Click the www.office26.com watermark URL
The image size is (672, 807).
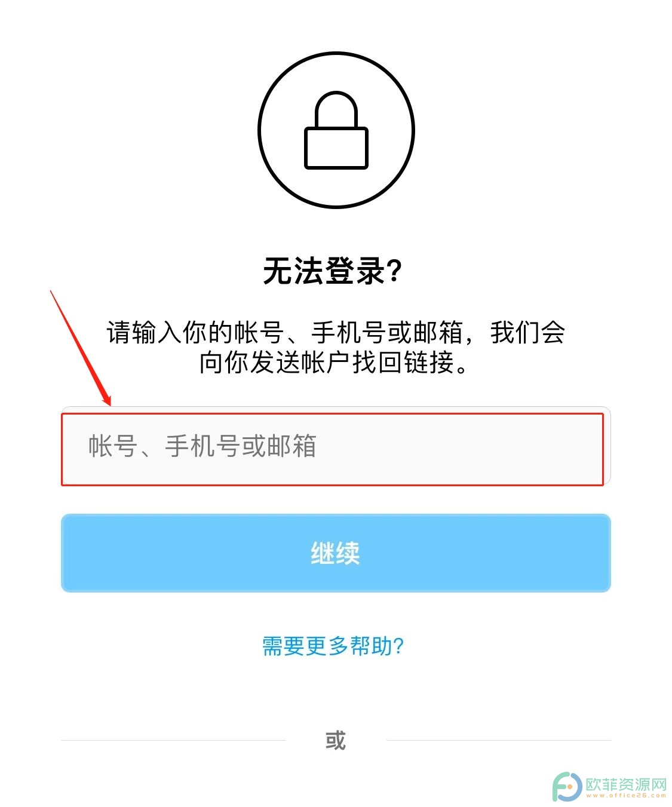[x=625, y=796]
